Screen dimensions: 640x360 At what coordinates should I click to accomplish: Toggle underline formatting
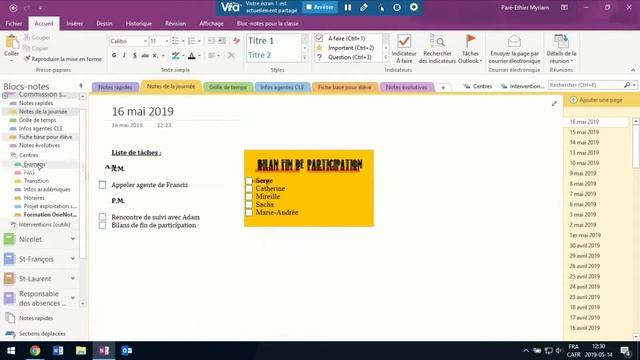(134, 56)
